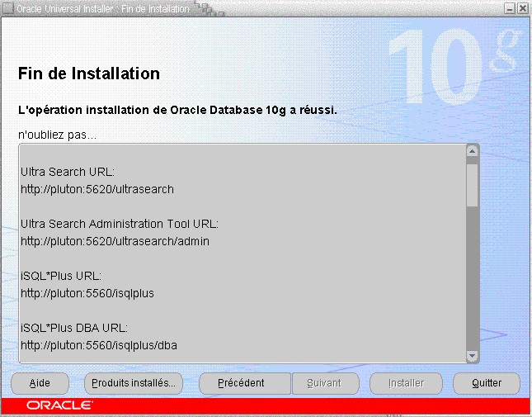Click the greyed-out Suivant button
The height and width of the screenshot is (417, 532).
tap(325, 383)
